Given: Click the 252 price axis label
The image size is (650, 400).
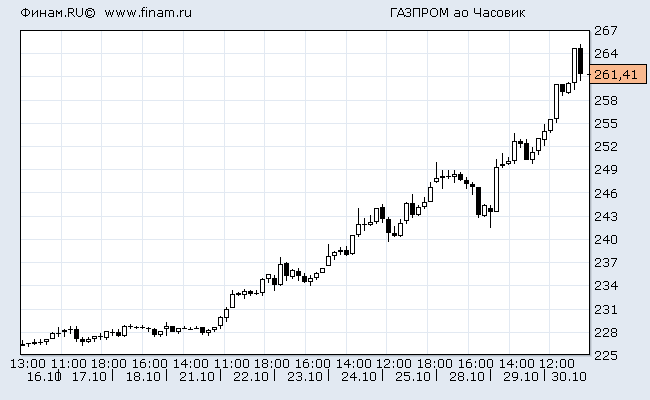Looking at the screenshot, I should click(606, 146).
